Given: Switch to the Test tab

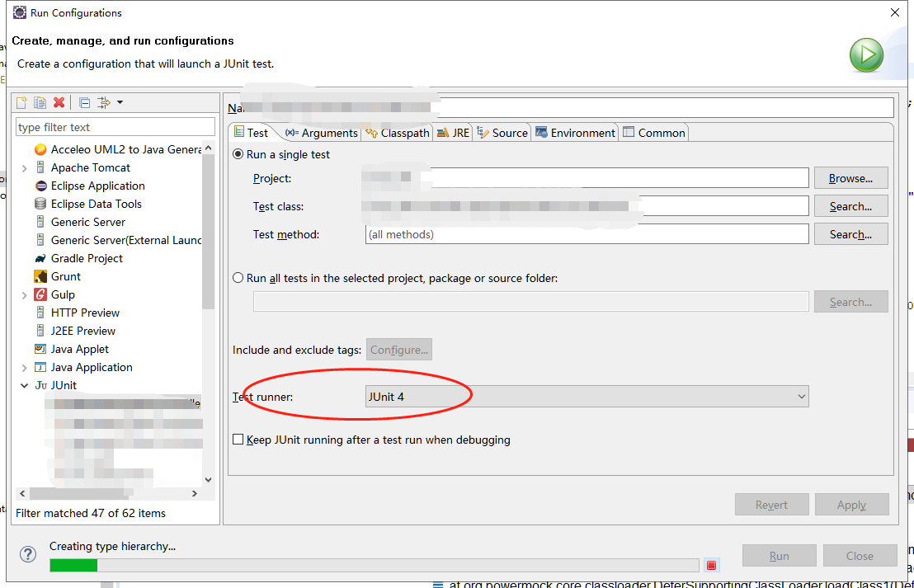Looking at the screenshot, I should click(x=252, y=133).
